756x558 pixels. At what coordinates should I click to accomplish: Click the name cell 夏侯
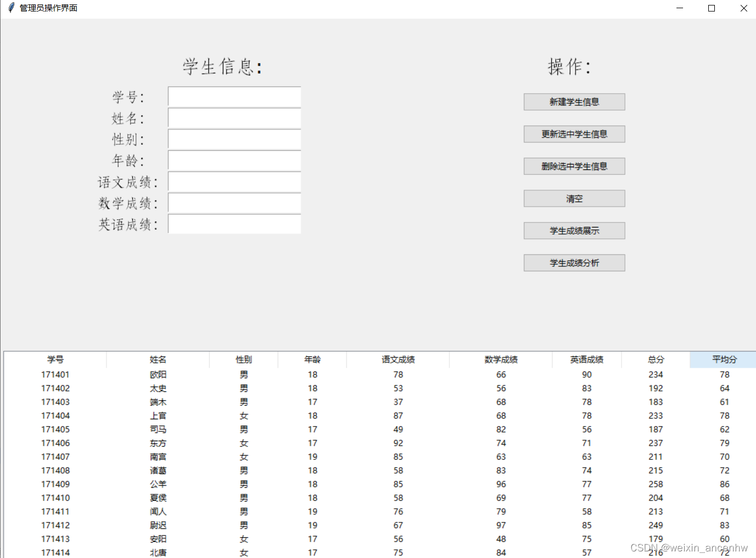158,498
